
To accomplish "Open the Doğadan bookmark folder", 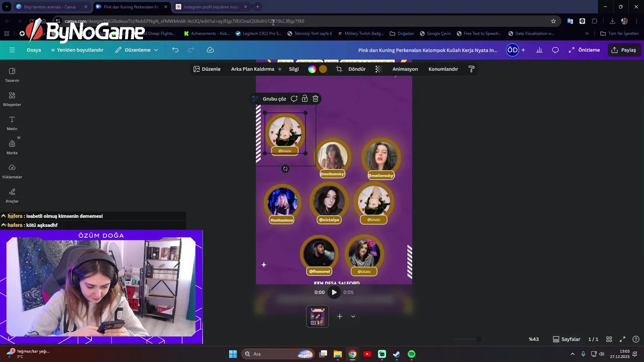I will coord(402,34).
